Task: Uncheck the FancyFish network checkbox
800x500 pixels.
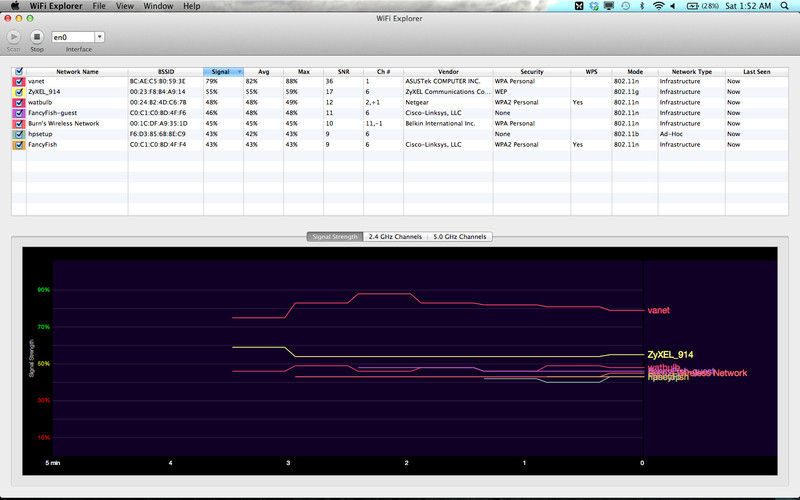Action: 19,144
